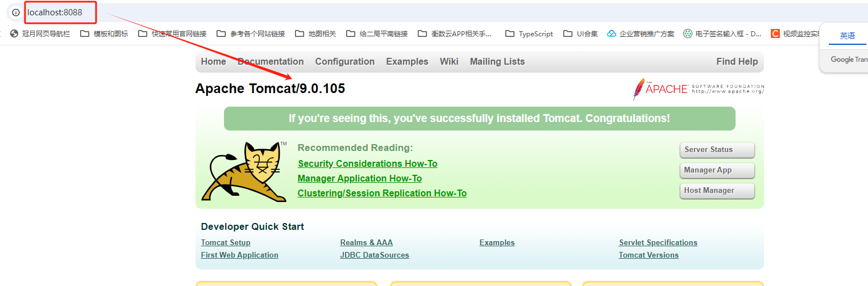Click the Server Status button

717,150
